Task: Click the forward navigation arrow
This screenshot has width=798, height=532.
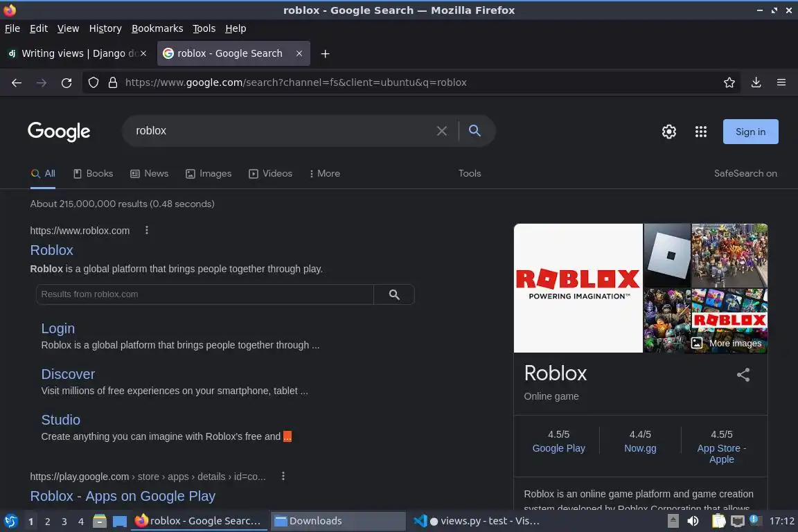Action: tap(42, 82)
